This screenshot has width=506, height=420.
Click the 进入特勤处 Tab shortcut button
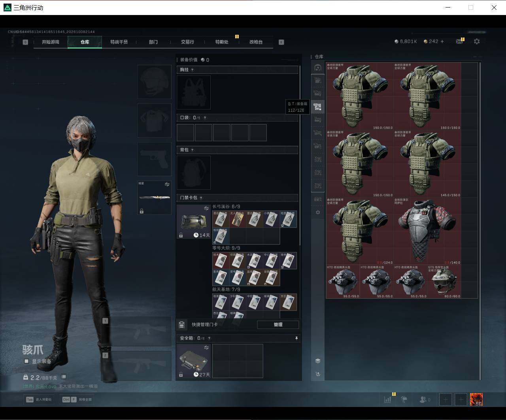[x=40, y=399]
